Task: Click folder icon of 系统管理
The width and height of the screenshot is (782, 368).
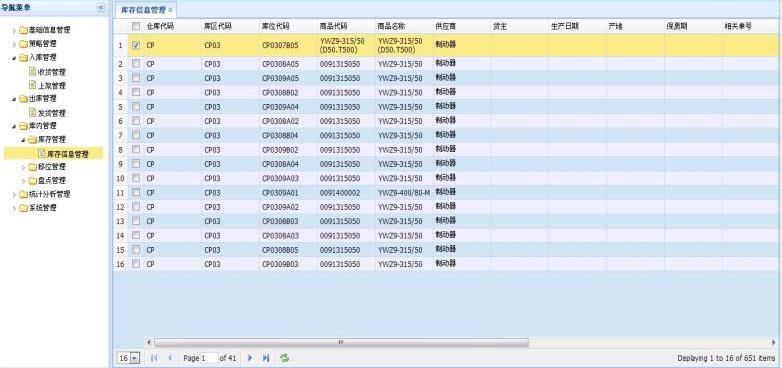Action: (x=23, y=208)
